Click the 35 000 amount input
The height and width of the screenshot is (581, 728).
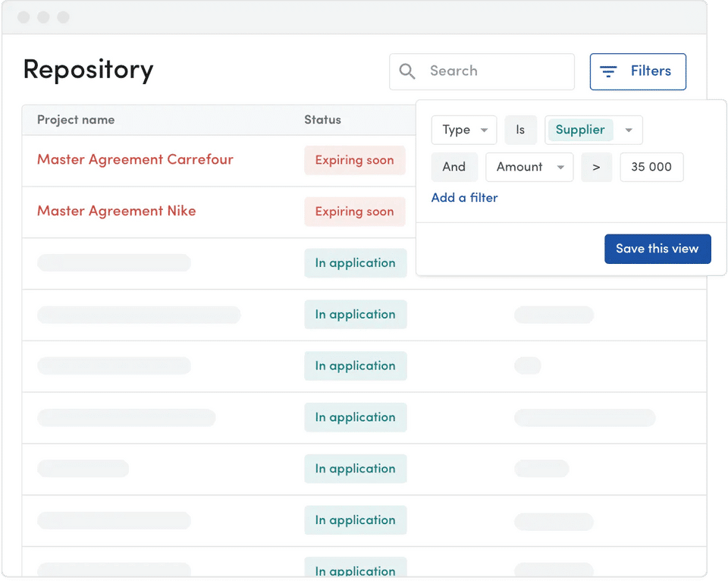(x=651, y=167)
